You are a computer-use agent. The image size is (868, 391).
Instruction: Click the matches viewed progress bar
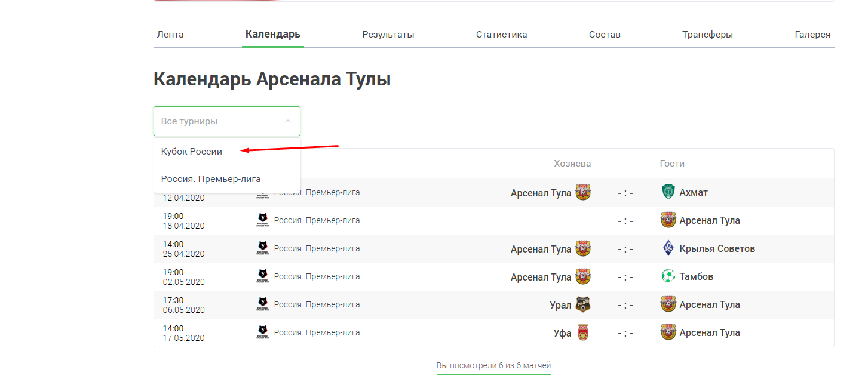pos(493,374)
